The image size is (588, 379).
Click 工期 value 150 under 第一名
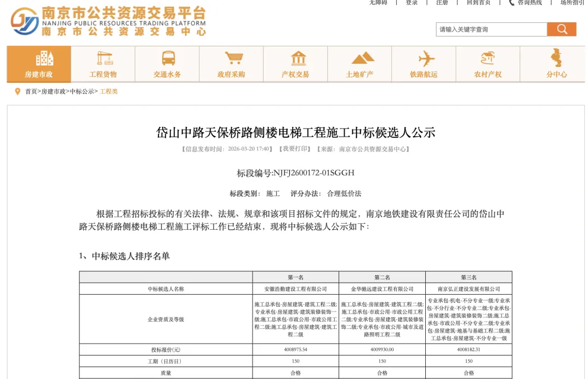(x=296, y=361)
